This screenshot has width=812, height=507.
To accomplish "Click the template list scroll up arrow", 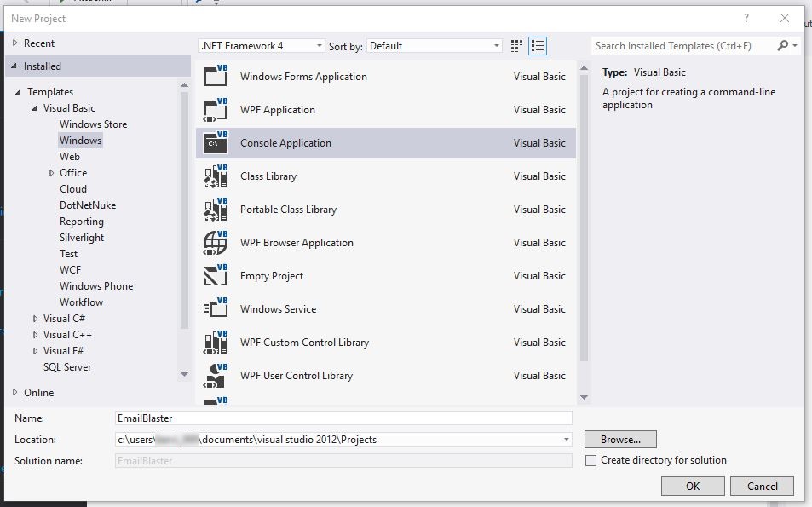I will [x=584, y=68].
